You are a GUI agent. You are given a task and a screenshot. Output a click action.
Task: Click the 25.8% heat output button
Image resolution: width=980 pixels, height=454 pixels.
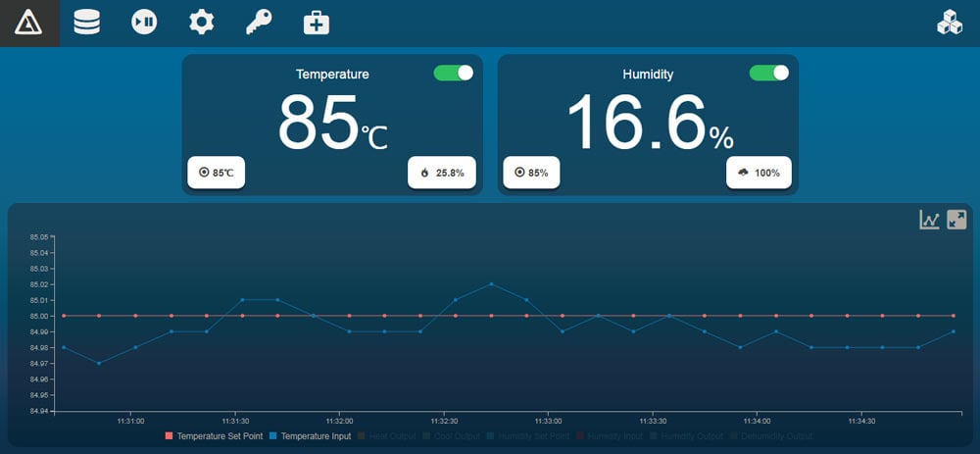pyautogui.click(x=442, y=173)
